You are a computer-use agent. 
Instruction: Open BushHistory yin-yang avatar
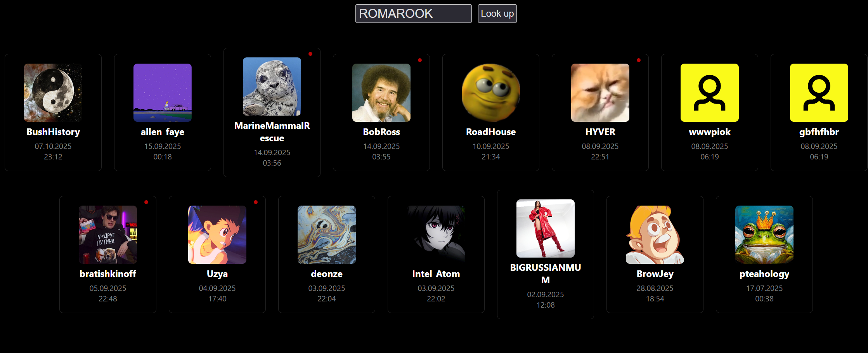pyautogui.click(x=53, y=93)
